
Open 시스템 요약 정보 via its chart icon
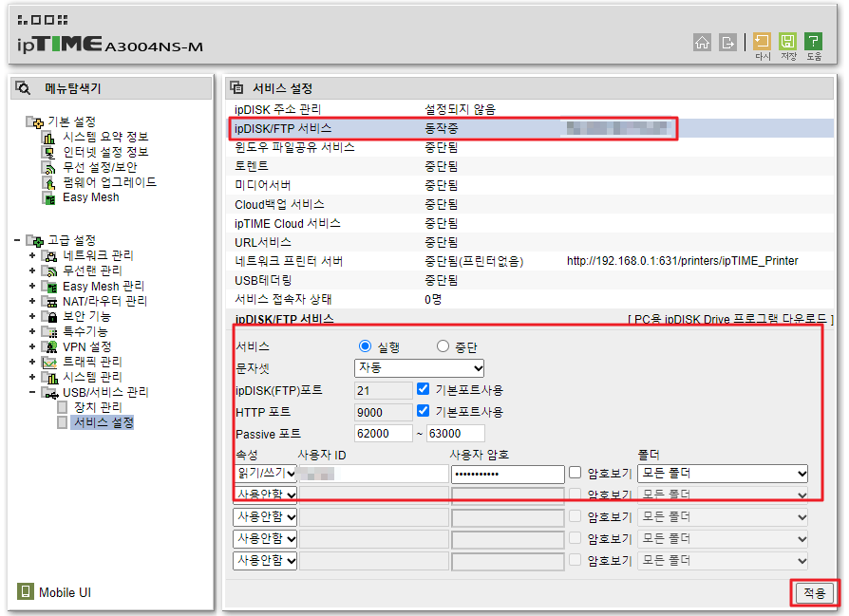[x=48, y=137]
